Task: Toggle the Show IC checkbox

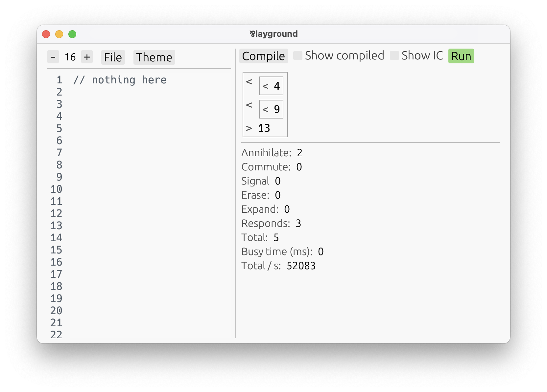Action: tap(394, 55)
